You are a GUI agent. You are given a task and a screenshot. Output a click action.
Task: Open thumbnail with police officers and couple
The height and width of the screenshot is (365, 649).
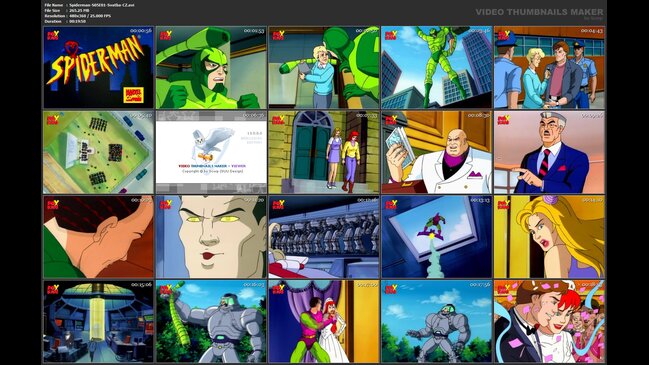[549, 67]
